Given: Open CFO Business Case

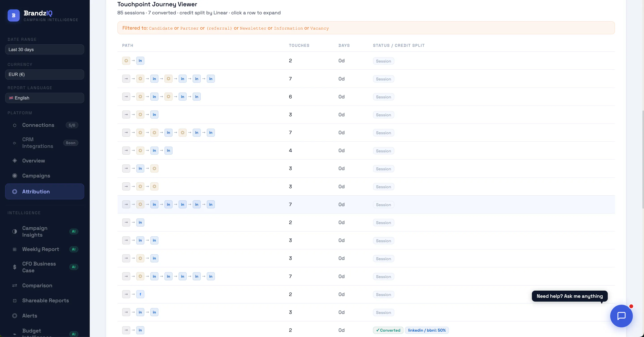Looking at the screenshot, I should [x=45, y=267].
